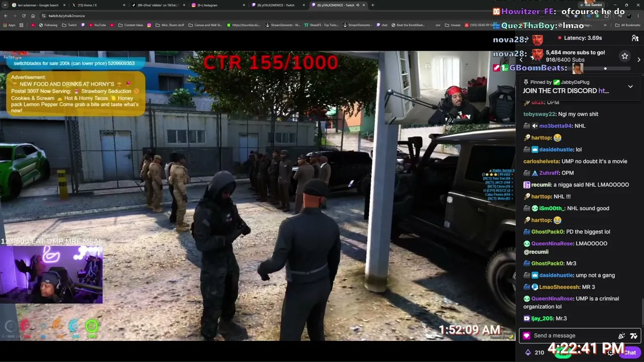
Task: Open the browser three-dot menu
Action: pos(638,16)
